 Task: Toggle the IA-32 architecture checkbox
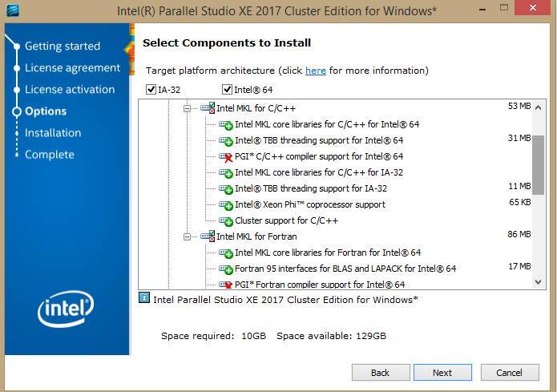coord(151,89)
